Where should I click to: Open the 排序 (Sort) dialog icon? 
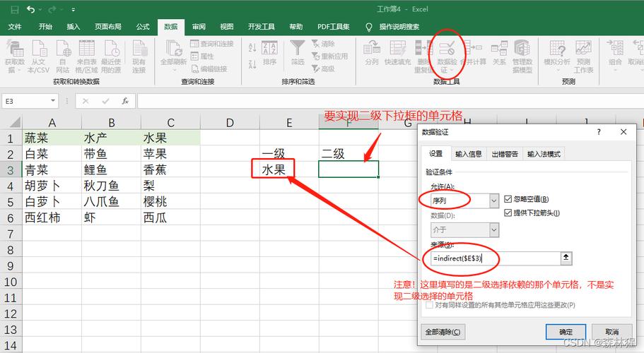[269, 53]
